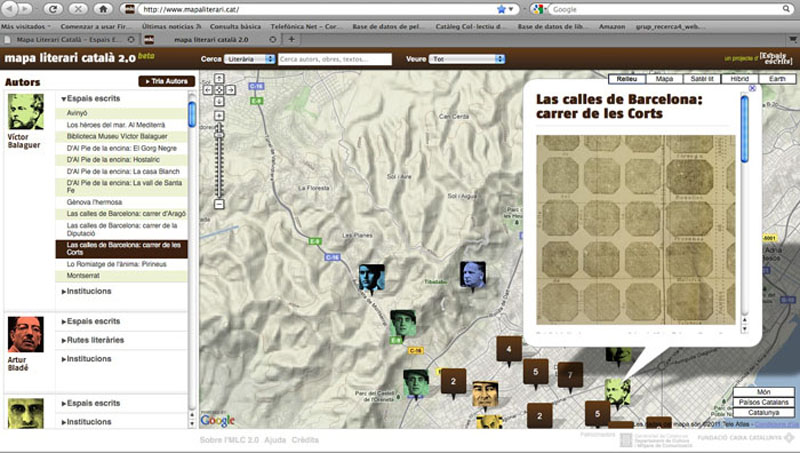Image resolution: width=800 pixels, height=453 pixels.
Task: Click the map zoom-in plus button
Action: pyautogui.click(x=219, y=116)
